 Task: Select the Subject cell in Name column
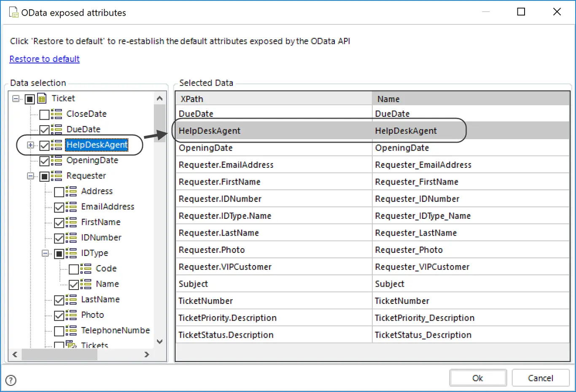pyautogui.click(x=471, y=284)
